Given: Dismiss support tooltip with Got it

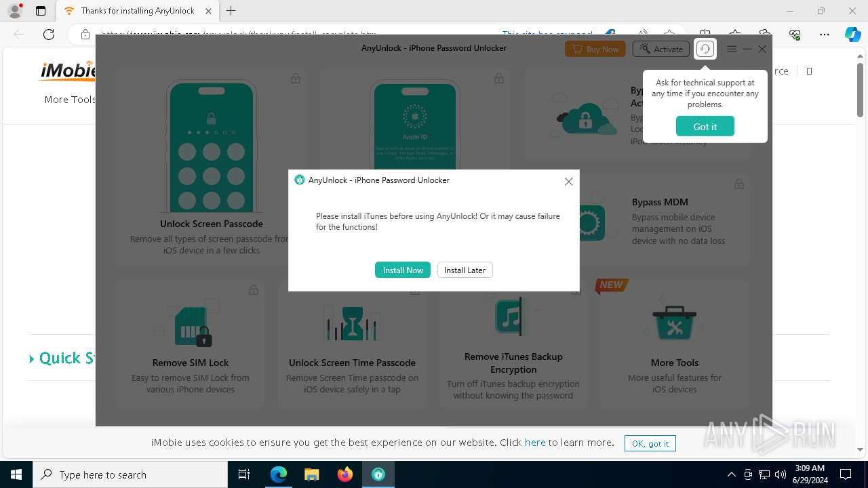Looking at the screenshot, I should point(705,126).
